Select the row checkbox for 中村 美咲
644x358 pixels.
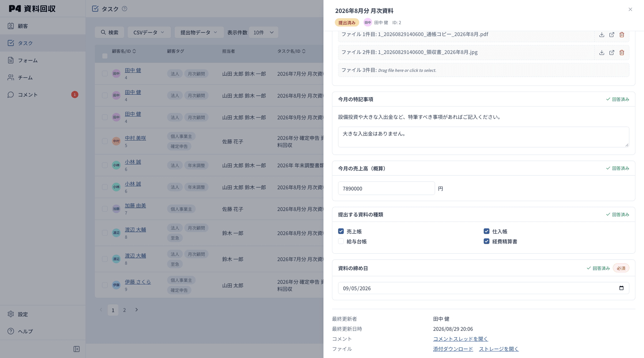pos(105,141)
